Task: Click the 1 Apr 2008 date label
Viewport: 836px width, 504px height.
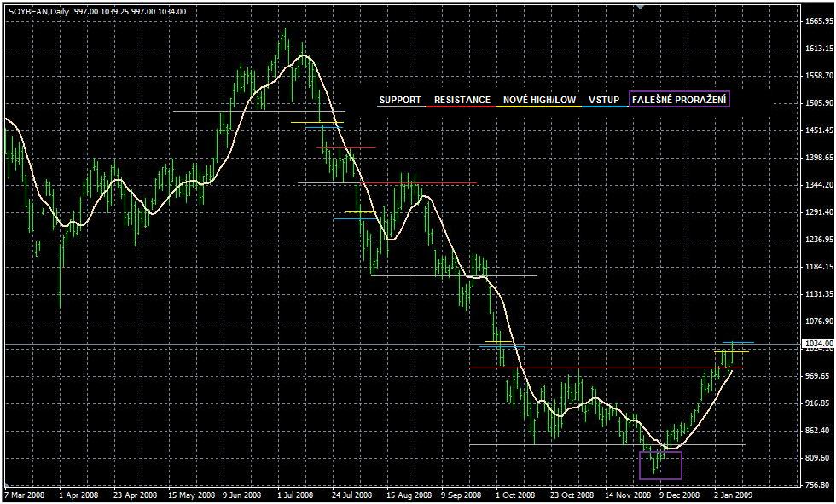Action: [80, 495]
